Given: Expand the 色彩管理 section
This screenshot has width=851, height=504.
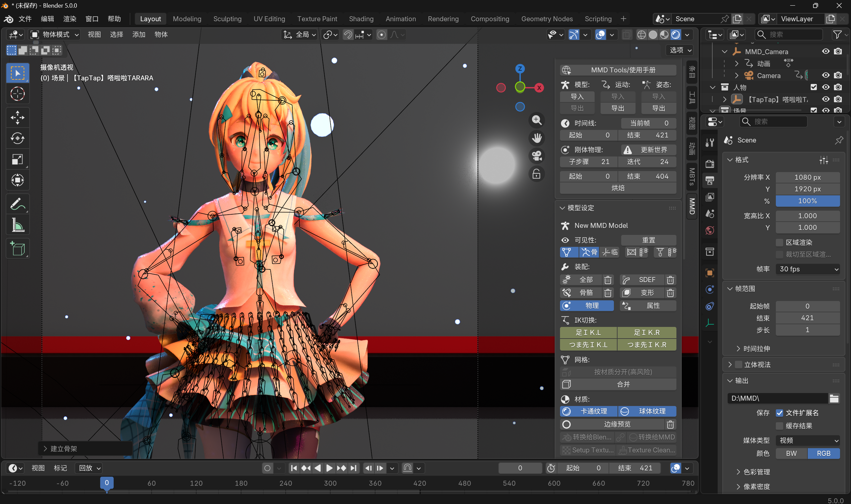Looking at the screenshot, I should tap(757, 472).
